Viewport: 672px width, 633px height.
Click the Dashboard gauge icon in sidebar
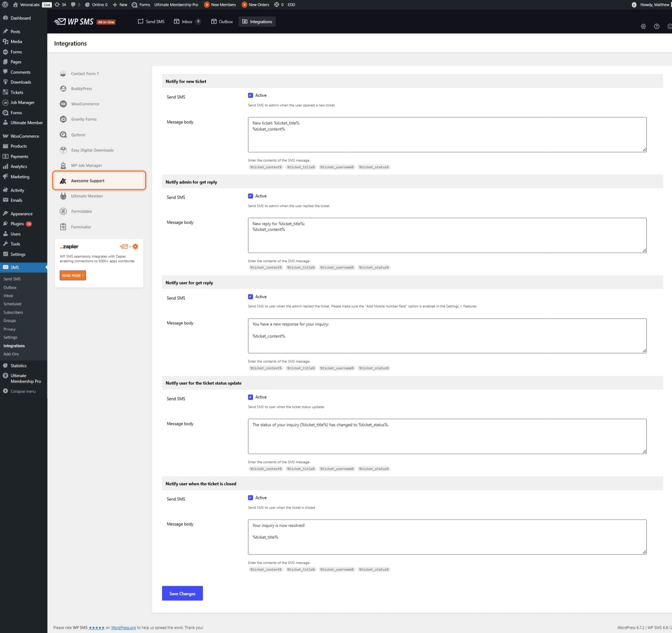(5, 18)
